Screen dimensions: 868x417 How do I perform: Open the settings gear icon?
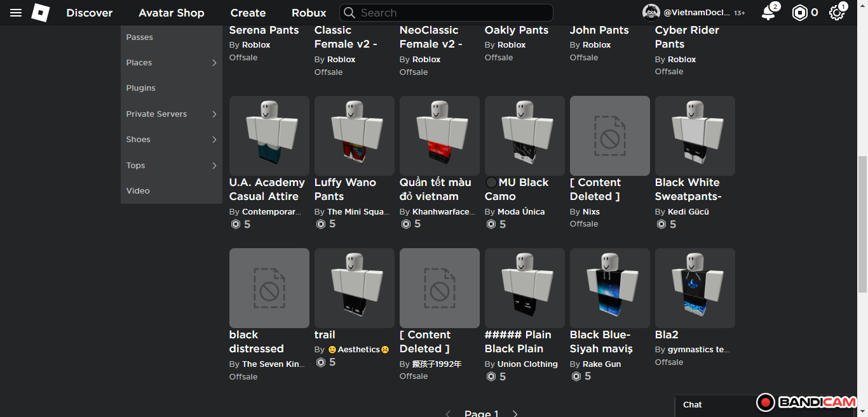coord(836,13)
